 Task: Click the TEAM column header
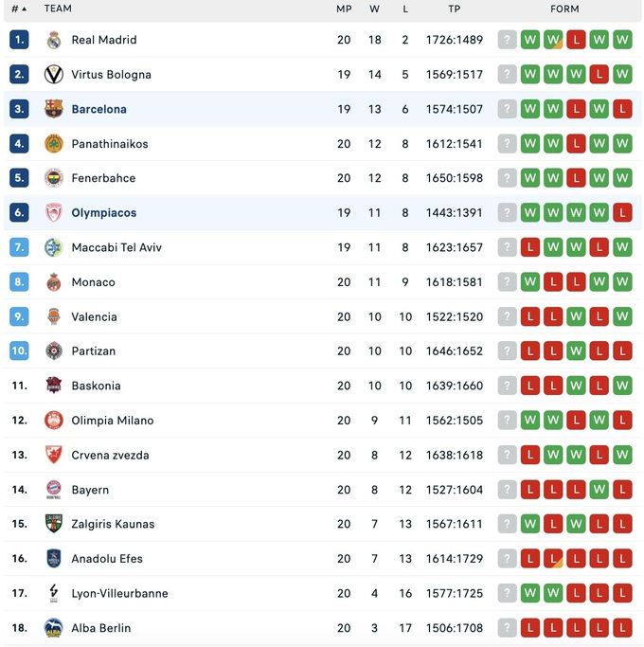[x=58, y=9]
